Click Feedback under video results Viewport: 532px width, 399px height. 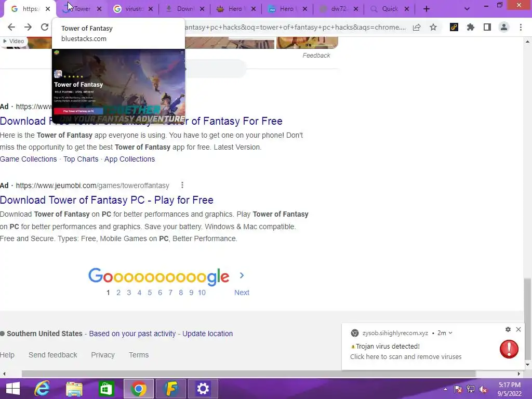point(316,55)
